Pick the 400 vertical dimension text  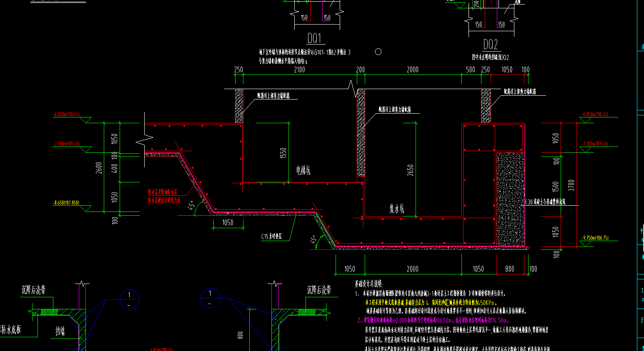point(115,168)
